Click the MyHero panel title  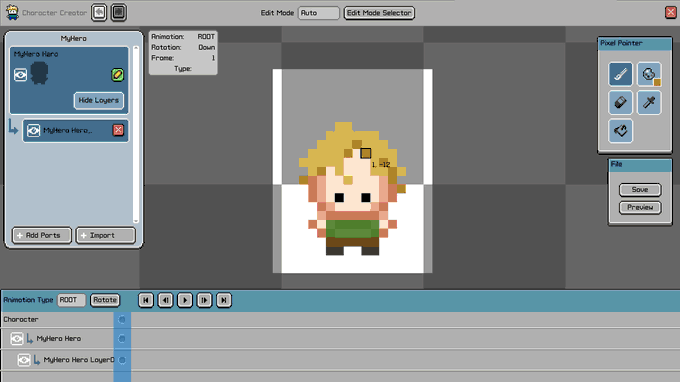pos(73,39)
